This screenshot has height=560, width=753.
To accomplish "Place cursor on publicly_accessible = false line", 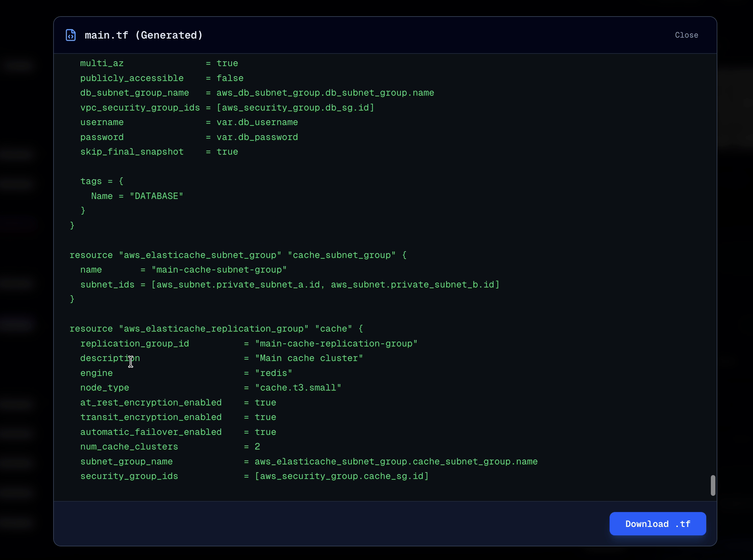I will pyautogui.click(x=161, y=78).
